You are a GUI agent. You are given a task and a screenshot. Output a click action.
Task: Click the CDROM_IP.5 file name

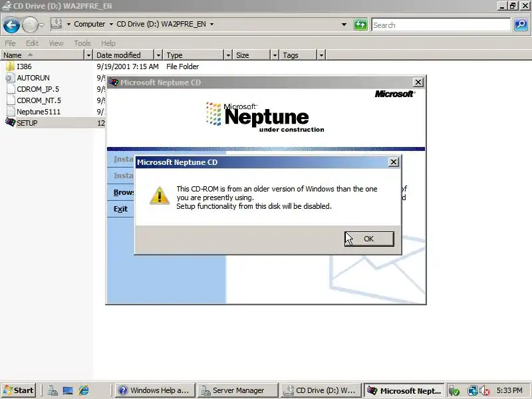click(38, 89)
